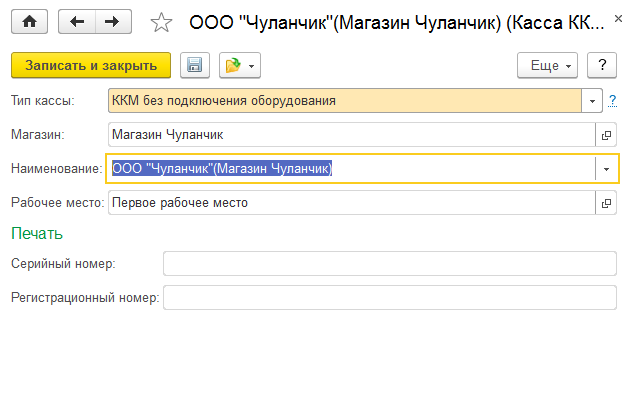635x398 pixels.
Task: Save the record with floppy disk icon
Action: pos(195,65)
